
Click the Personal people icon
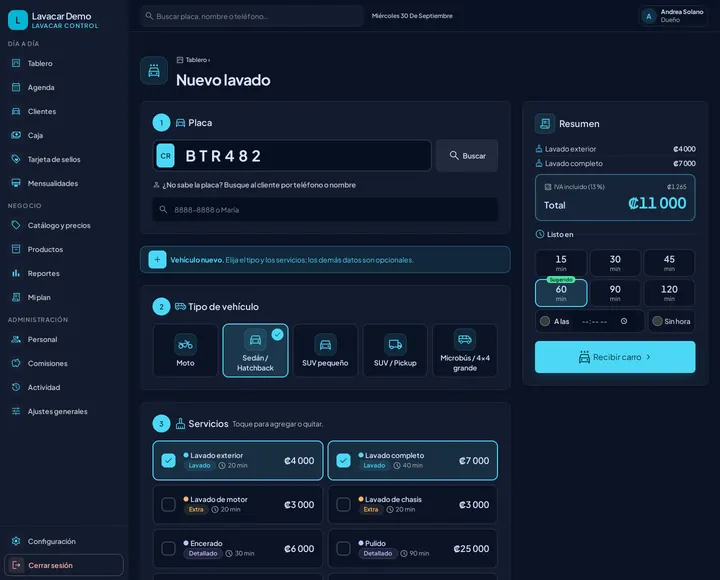pyautogui.click(x=16, y=339)
